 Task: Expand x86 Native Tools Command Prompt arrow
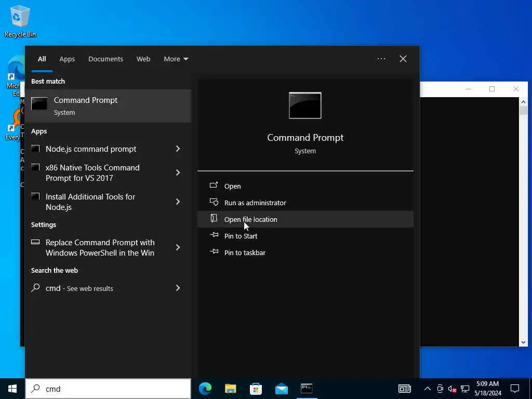coord(178,172)
